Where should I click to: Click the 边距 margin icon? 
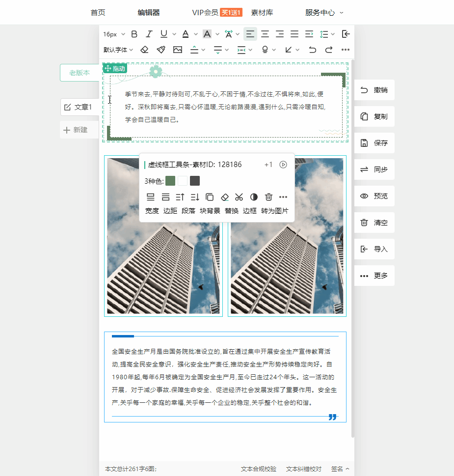point(165,197)
